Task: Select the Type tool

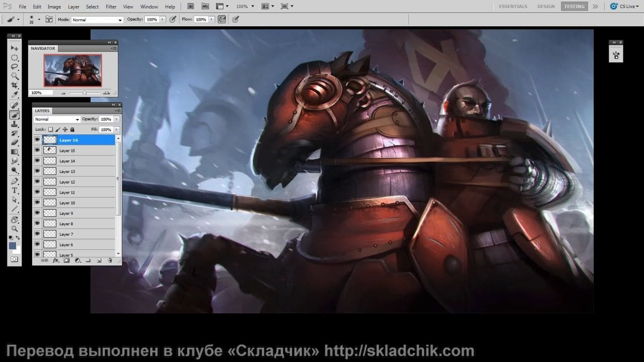Action: coord(15,191)
